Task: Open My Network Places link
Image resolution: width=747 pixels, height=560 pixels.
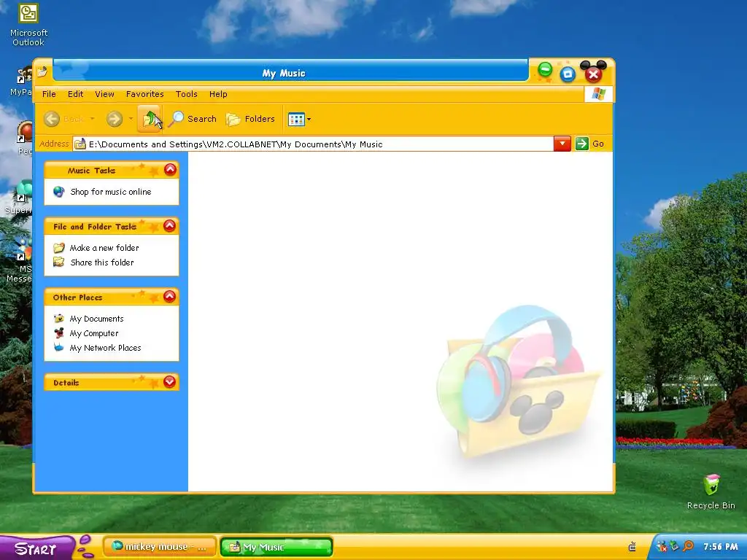Action: (x=105, y=348)
